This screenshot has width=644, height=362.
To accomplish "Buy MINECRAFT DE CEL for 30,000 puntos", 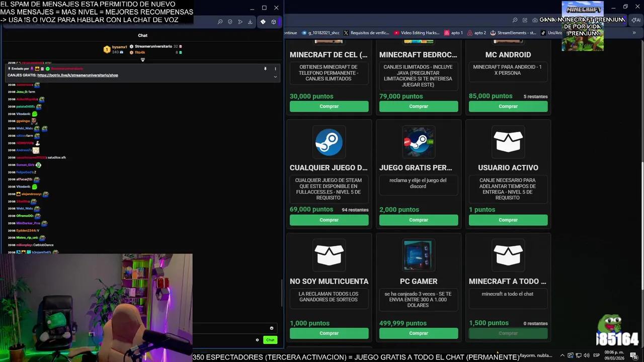I will (329, 107).
